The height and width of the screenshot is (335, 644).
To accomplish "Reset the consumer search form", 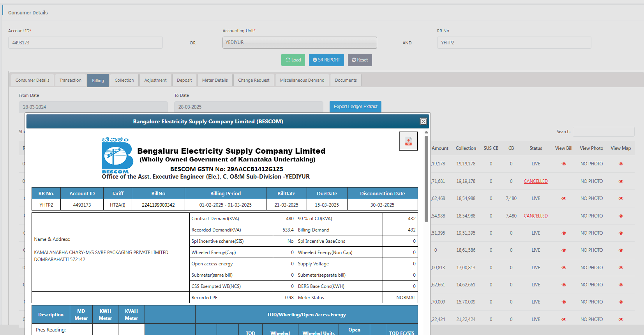I will point(360,60).
